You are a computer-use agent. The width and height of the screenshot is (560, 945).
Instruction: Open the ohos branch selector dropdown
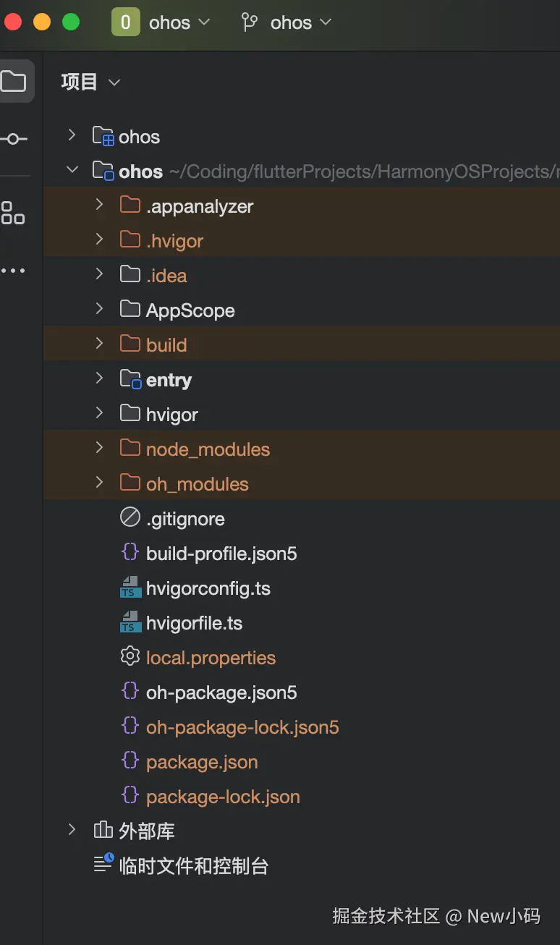point(301,22)
